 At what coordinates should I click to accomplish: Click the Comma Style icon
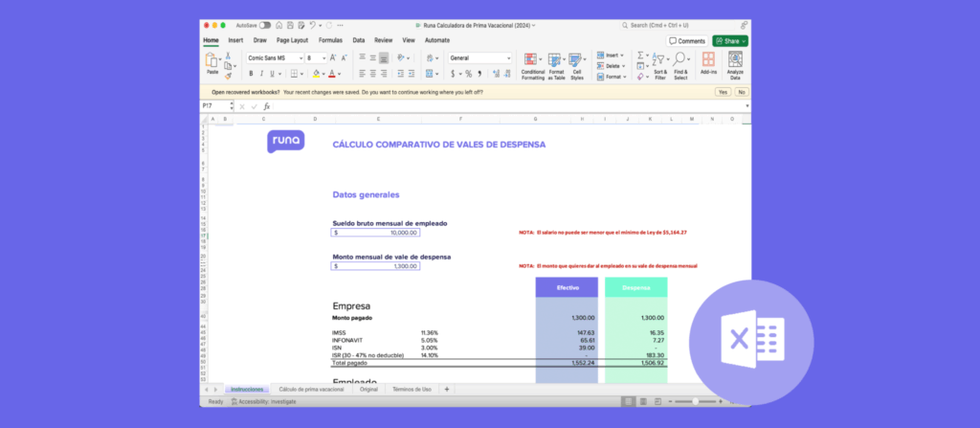(x=480, y=74)
